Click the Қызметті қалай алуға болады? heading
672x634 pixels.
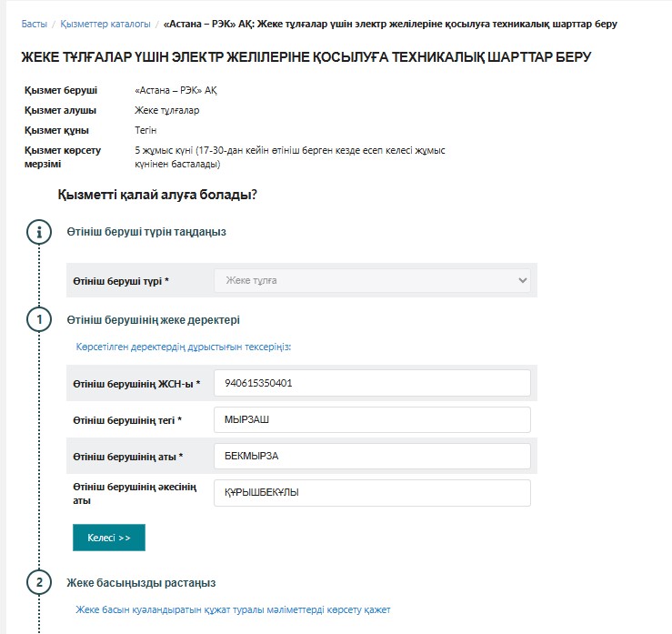(157, 195)
